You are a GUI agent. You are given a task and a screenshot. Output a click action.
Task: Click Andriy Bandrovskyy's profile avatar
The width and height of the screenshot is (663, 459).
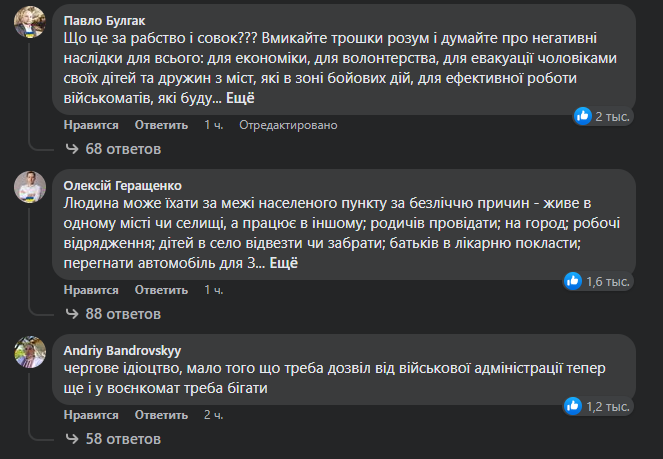27,351
